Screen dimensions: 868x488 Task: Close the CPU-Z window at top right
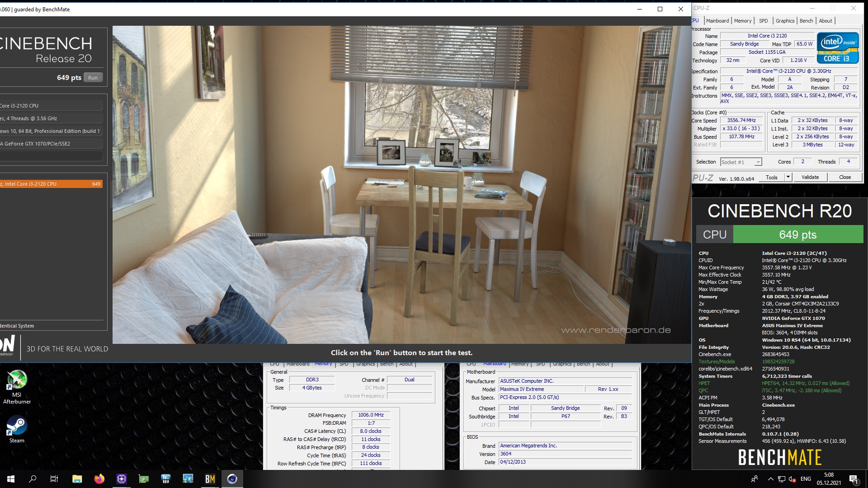coord(854,8)
